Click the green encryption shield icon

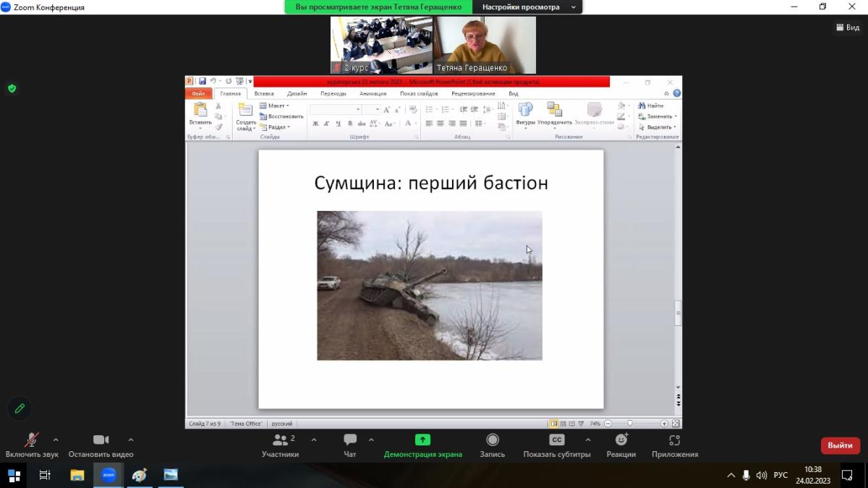click(12, 88)
